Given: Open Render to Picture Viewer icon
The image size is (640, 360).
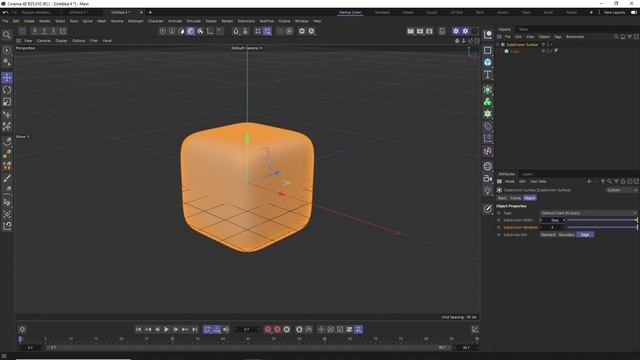Looking at the screenshot, I should (x=420, y=31).
